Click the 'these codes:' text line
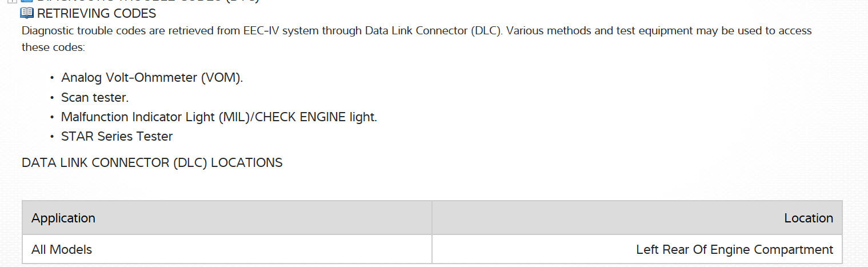 53,47
